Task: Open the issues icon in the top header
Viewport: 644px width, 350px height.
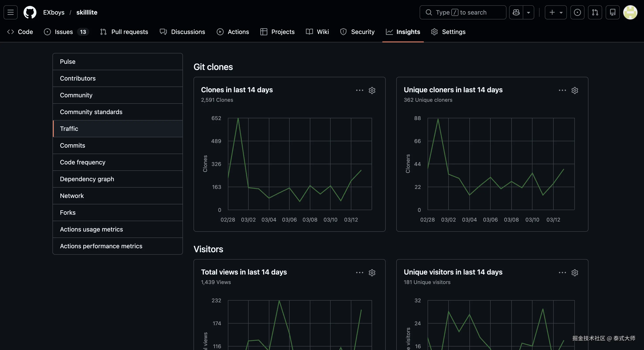Action: (577, 12)
